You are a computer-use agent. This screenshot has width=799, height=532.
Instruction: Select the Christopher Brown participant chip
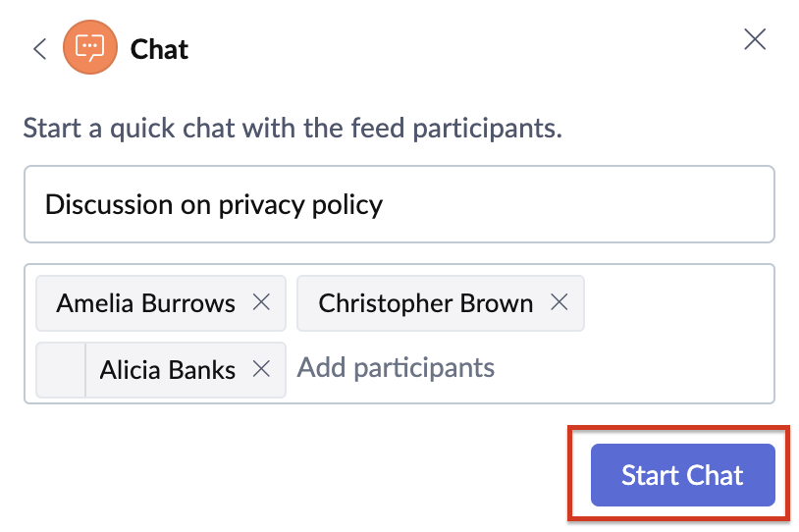point(425,303)
